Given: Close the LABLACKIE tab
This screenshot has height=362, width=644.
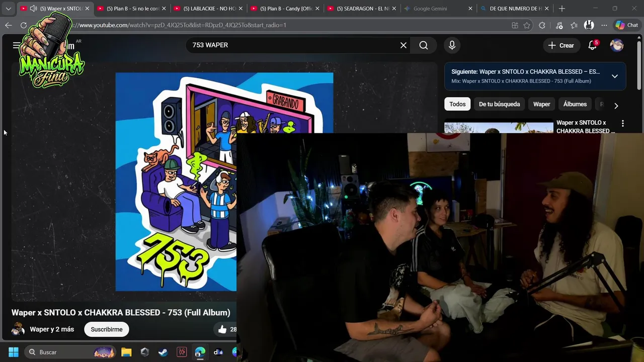Looking at the screenshot, I should tap(240, 9).
